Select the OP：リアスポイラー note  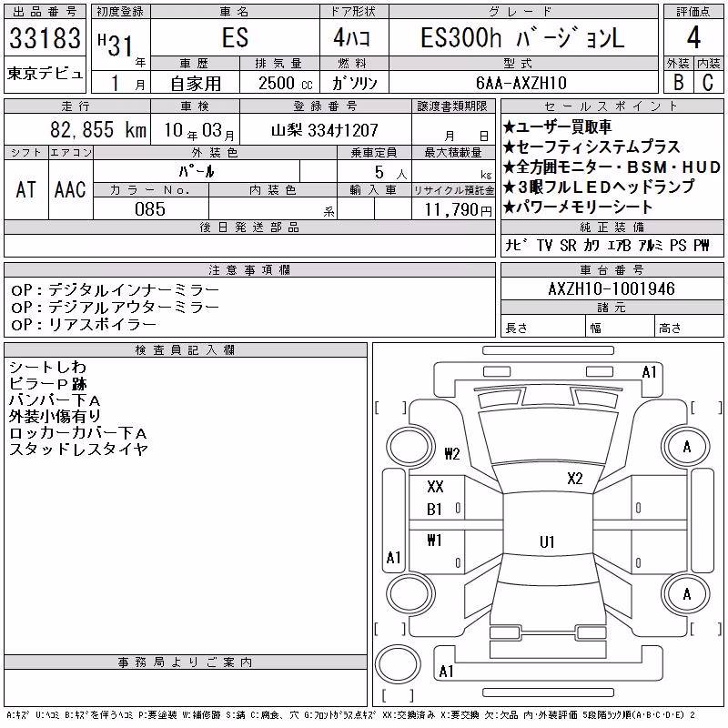point(84,325)
